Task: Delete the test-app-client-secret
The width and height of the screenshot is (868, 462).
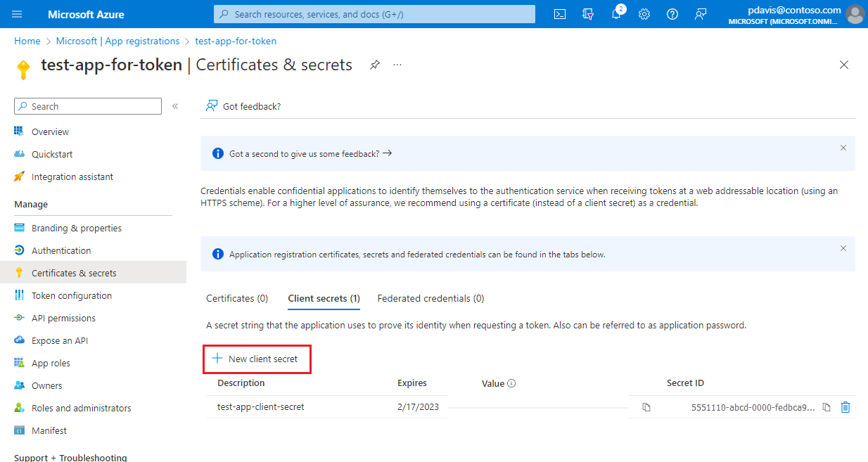Action: click(845, 407)
